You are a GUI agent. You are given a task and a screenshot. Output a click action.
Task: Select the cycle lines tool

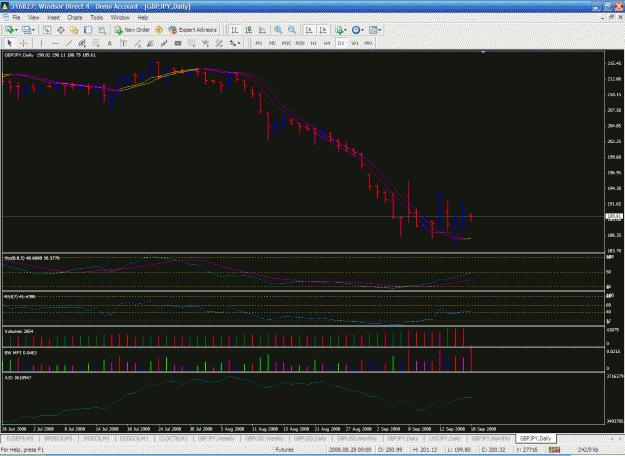tap(192, 43)
